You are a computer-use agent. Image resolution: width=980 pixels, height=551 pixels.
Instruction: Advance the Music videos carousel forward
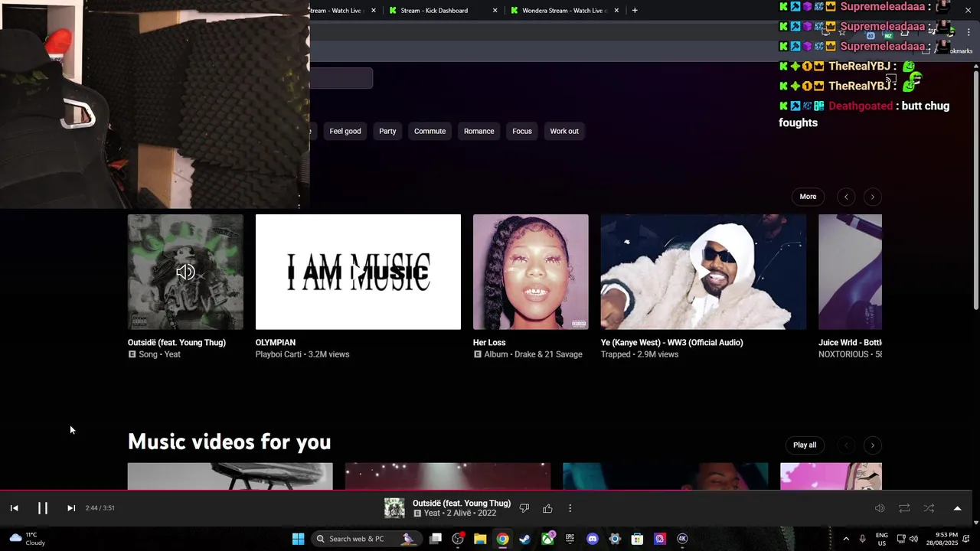(x=872, y=445)
